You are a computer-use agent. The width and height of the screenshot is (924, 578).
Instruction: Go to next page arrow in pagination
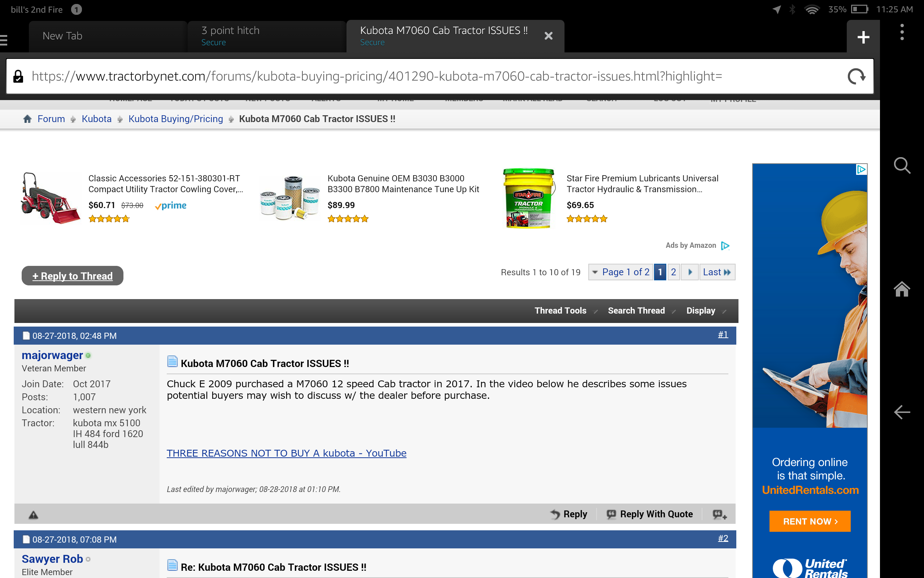(x=689, y=272)
